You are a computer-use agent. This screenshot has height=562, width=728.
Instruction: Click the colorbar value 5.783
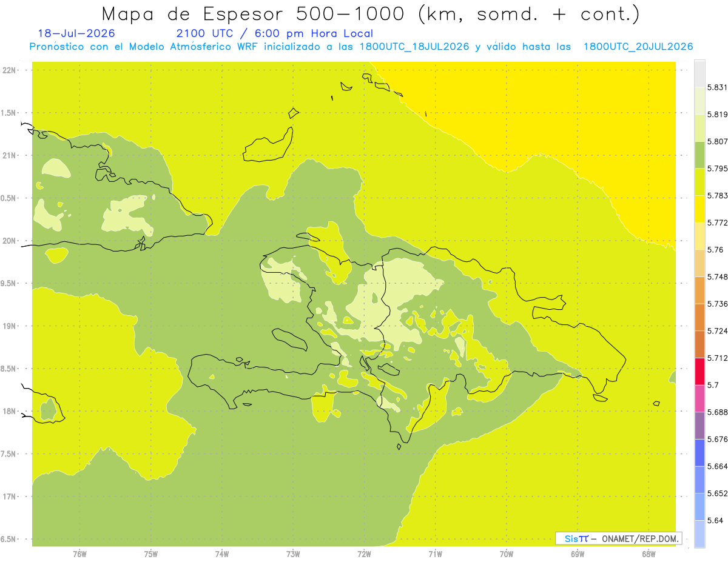pos(718,195)
